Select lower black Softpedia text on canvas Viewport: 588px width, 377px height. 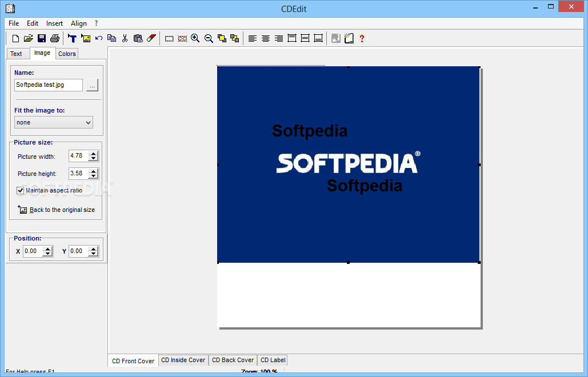click(x=365, y=186)
